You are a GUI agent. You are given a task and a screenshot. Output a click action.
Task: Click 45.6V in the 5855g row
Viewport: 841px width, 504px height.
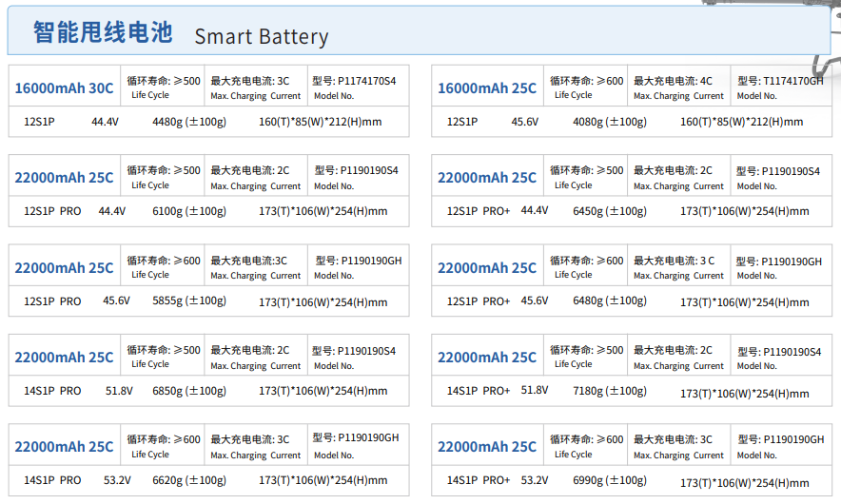click(116, 300)
